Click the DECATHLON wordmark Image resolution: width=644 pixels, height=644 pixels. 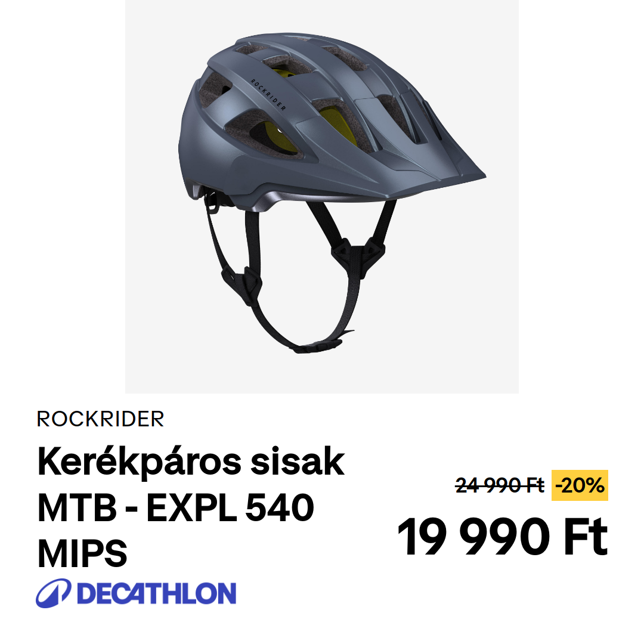(156, 593)
